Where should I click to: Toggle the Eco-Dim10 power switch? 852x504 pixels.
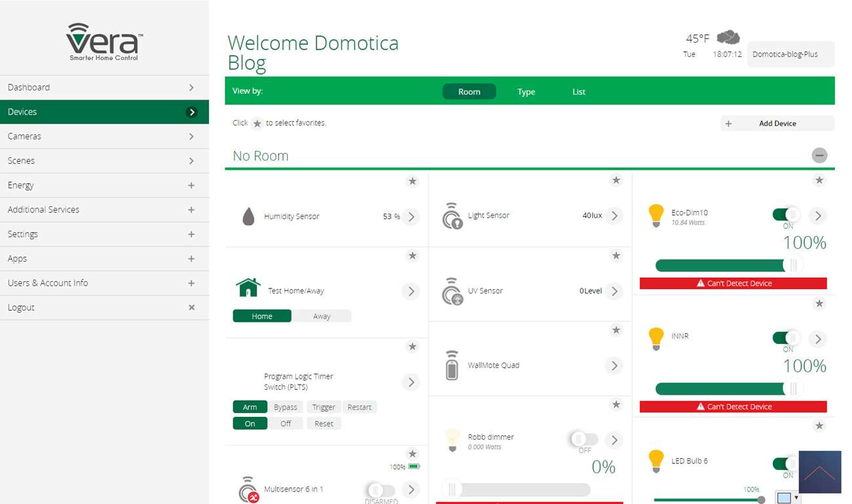(x=786, y=214)
